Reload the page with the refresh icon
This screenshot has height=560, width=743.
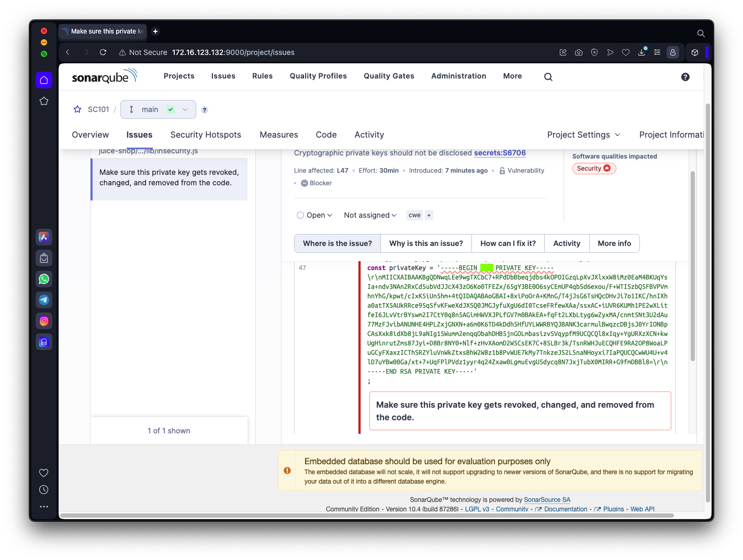[x=103, y=52]
